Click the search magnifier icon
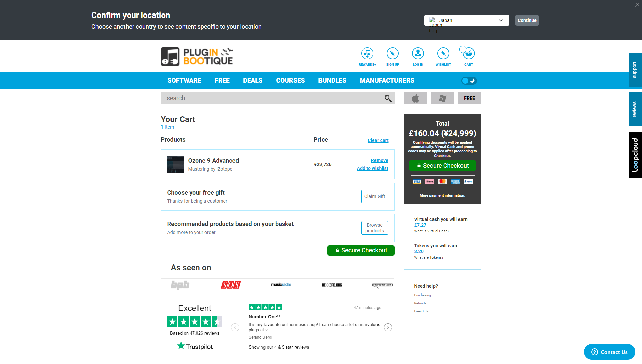 [388, 98]
